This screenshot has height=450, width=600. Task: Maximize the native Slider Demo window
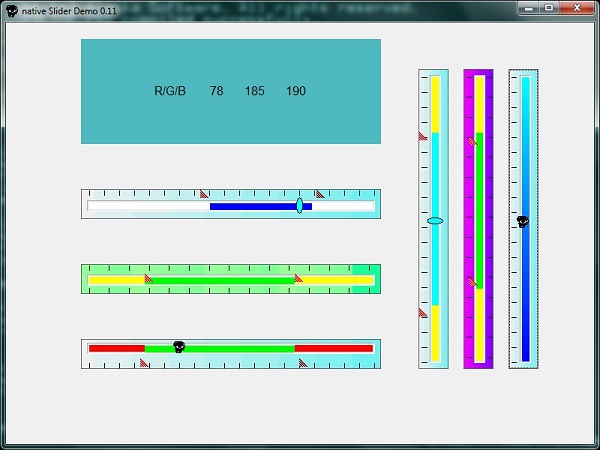pos(549,8)
